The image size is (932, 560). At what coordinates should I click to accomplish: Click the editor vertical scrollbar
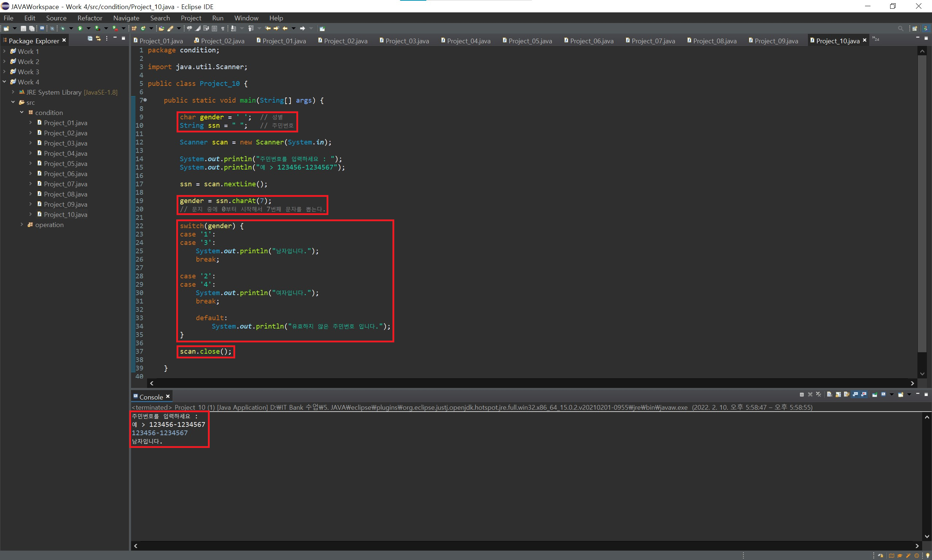(x=922, y=204)
